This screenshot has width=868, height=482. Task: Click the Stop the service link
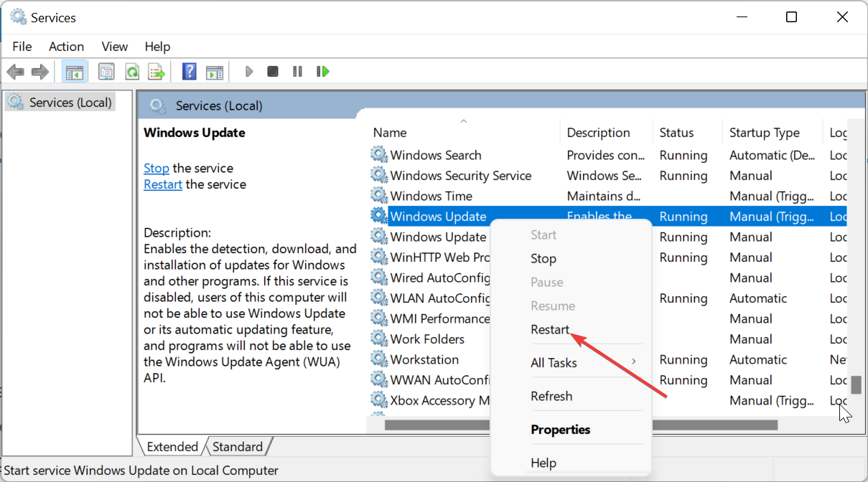[157, 168]
